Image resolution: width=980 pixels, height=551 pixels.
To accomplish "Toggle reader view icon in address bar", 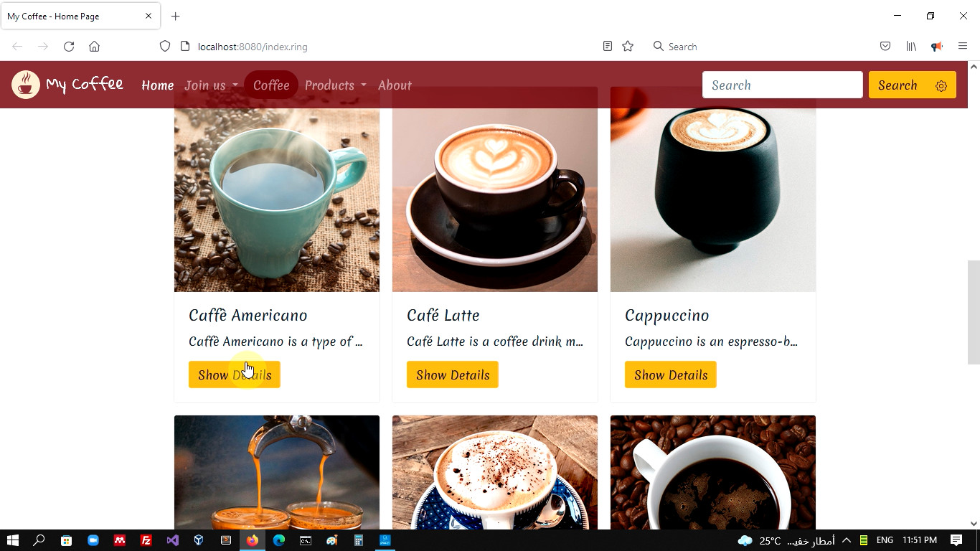I will (x=608, y=47).
